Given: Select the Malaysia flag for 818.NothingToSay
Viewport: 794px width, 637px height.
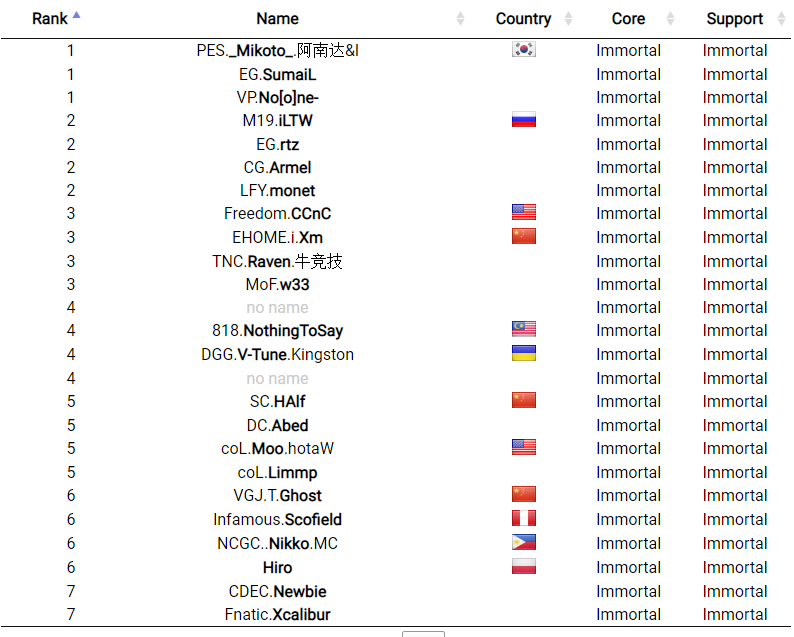Looking at the screenshot, I should click(x=523, y=330).
